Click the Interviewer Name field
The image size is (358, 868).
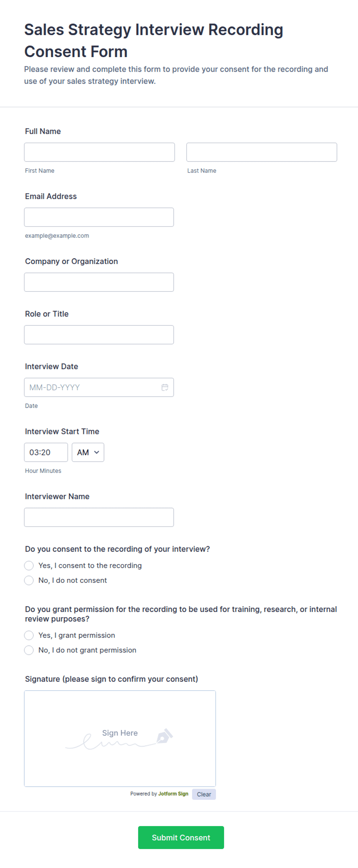[x=99, y=517]
